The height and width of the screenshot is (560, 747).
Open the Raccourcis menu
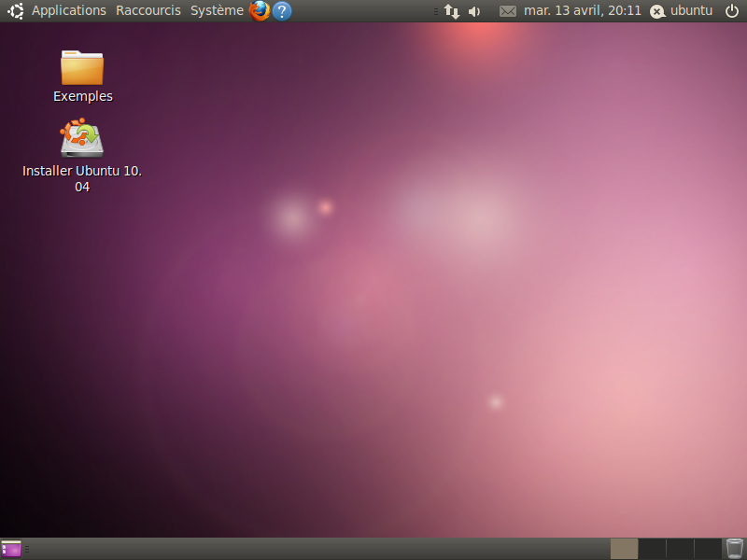[x=148, y=11]
